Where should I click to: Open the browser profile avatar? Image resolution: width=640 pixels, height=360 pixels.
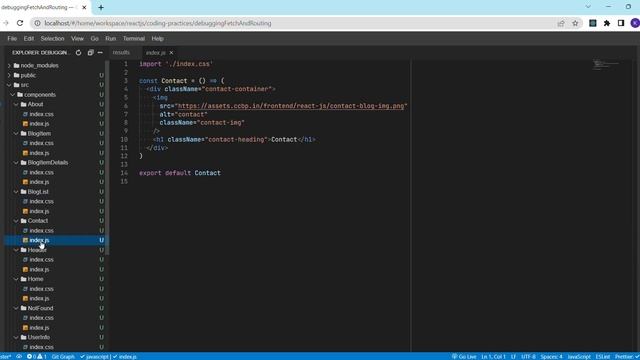(635, 23)
